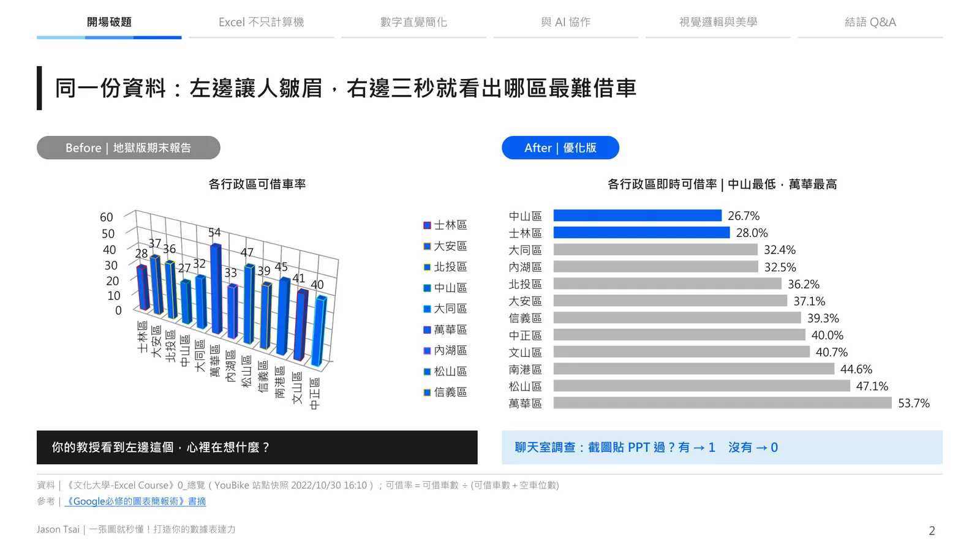Click the 3D column labeled 47
980x551 pixels.
click(x=249, y=303)
